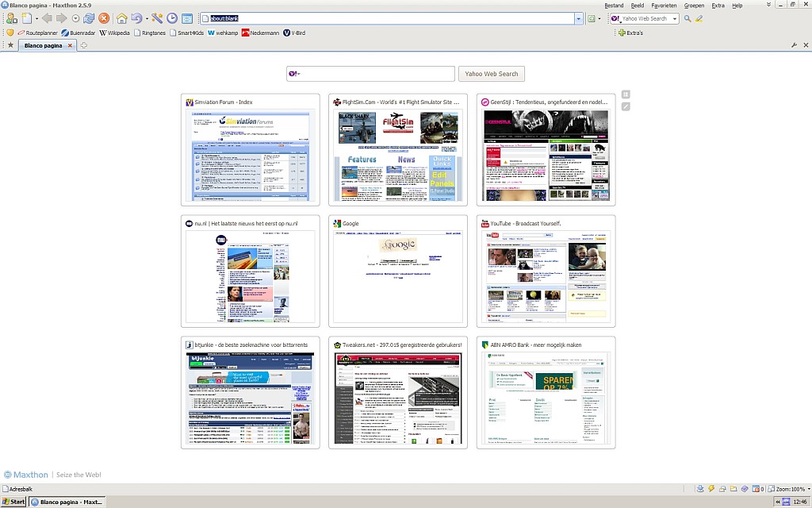Open the wehkamp bookmark
The image size is (812, 508).
[223, 33]
